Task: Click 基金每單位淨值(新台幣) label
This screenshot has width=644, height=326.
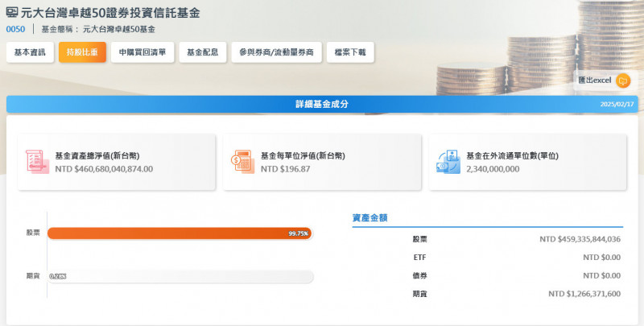Action: [x=303, y=156]
